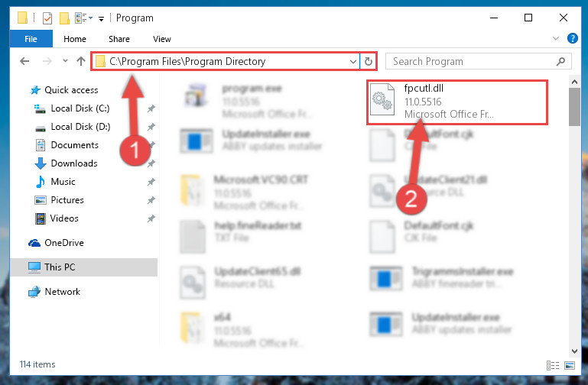588x385 pixels.
Task: Switch to the View ribbon tab
Action: (161, 39)
